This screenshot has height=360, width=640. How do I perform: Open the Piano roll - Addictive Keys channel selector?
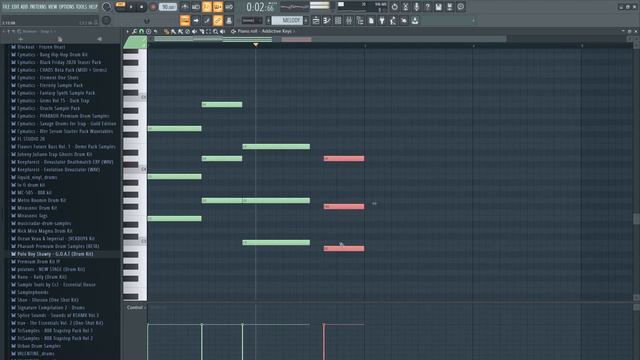264,31
